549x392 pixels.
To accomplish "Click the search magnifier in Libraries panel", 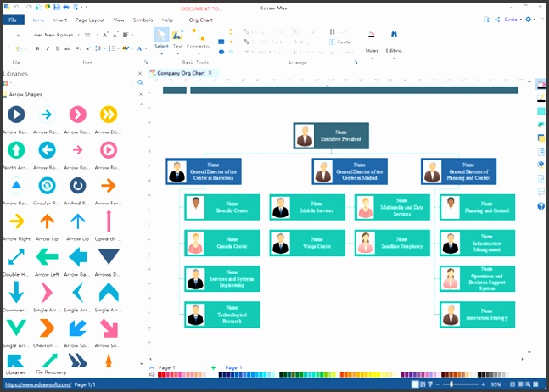I will [140, 82].
